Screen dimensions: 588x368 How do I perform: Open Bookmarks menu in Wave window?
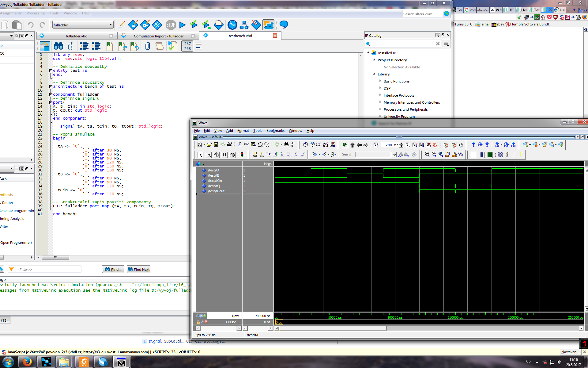click(x=275, y=131)
